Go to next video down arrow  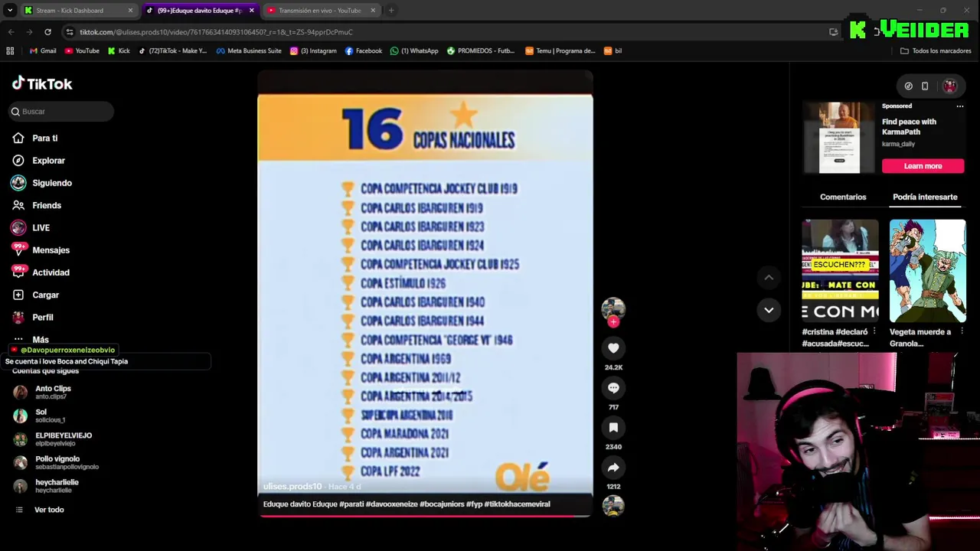(769, 310)
